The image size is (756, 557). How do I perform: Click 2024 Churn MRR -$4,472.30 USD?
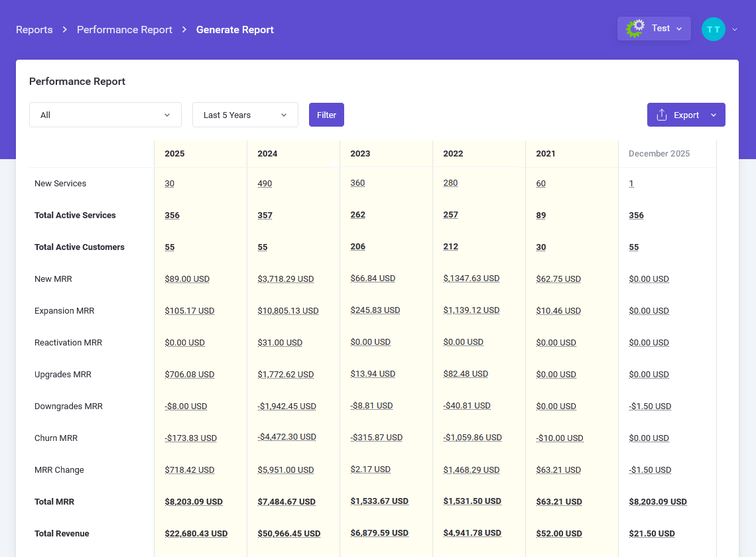[286, 438]
